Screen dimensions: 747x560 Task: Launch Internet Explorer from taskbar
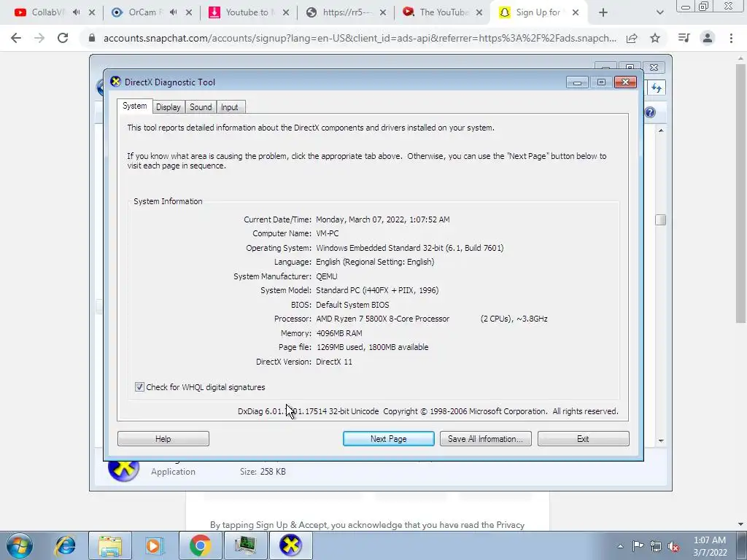pos(65,545)
